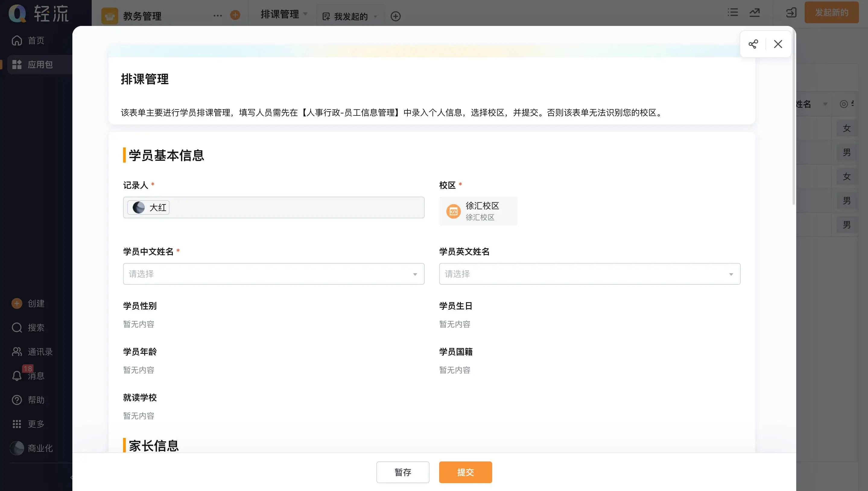Open the chart statistics icon

[755, 12]
